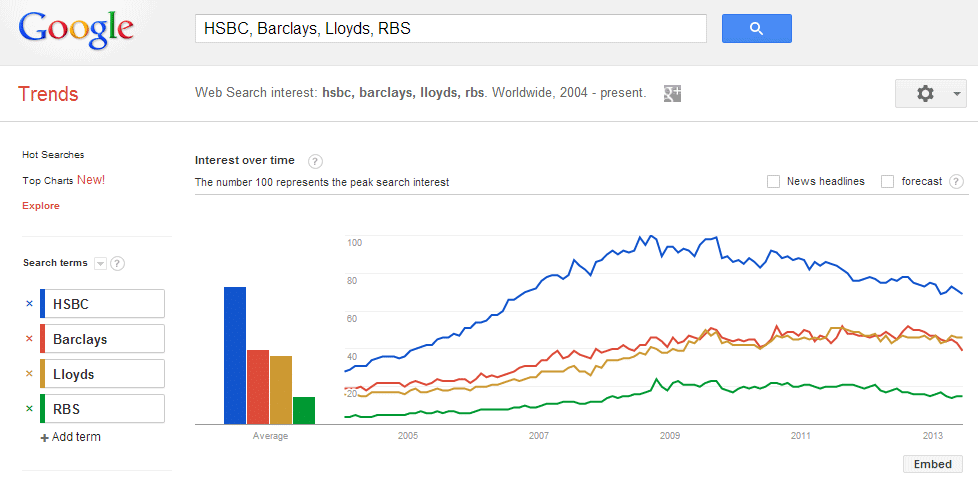Click the red 'New!' label
Viewport: 978px width, 486px height.
click(x=91, y=180)
